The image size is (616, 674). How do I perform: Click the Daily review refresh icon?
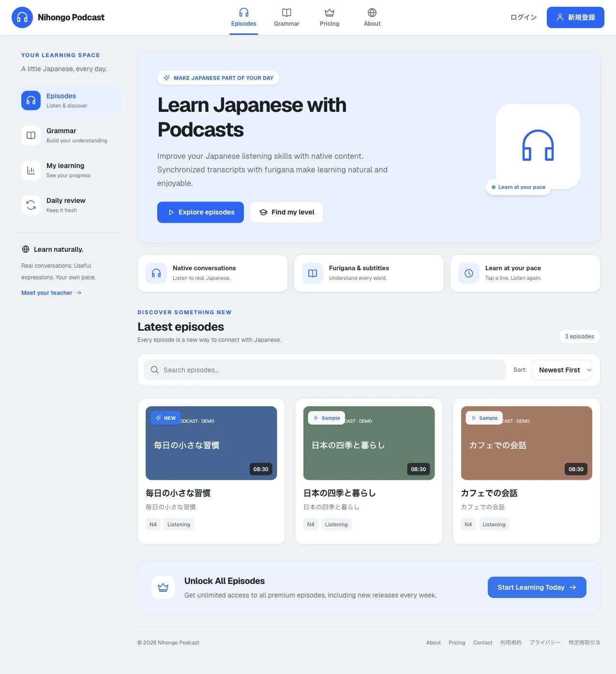(31, 205)
